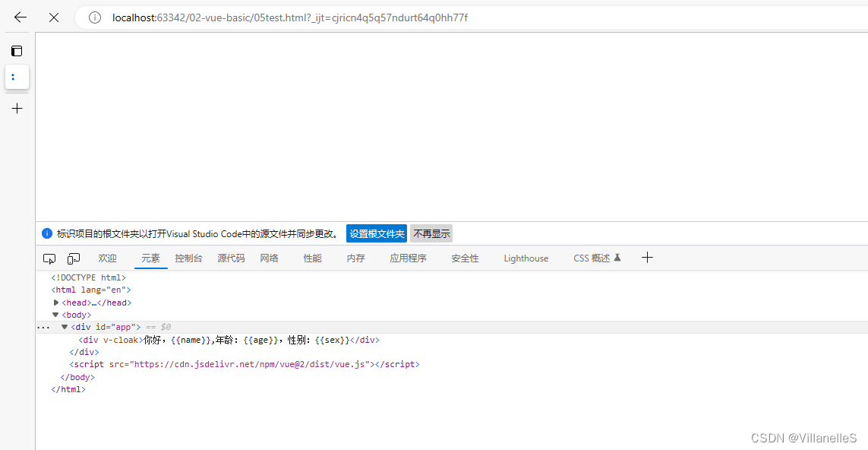The image size is (868, 450).
Task: Open the Lighthouse panel
Action: point(525,258)
